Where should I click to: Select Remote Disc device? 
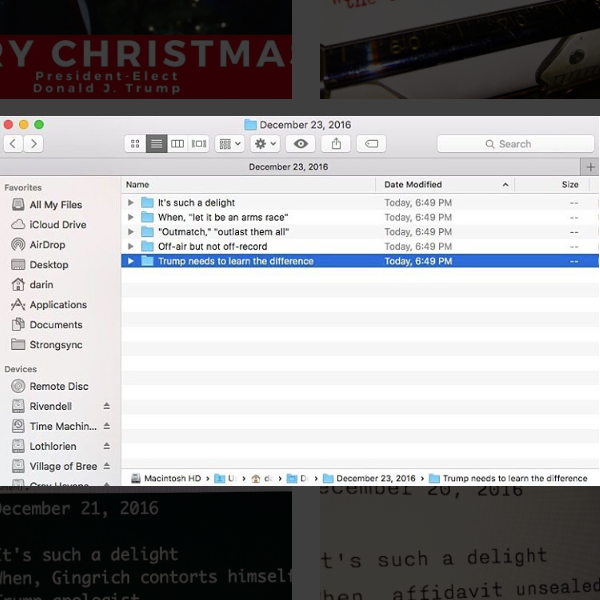click(59, 386)
